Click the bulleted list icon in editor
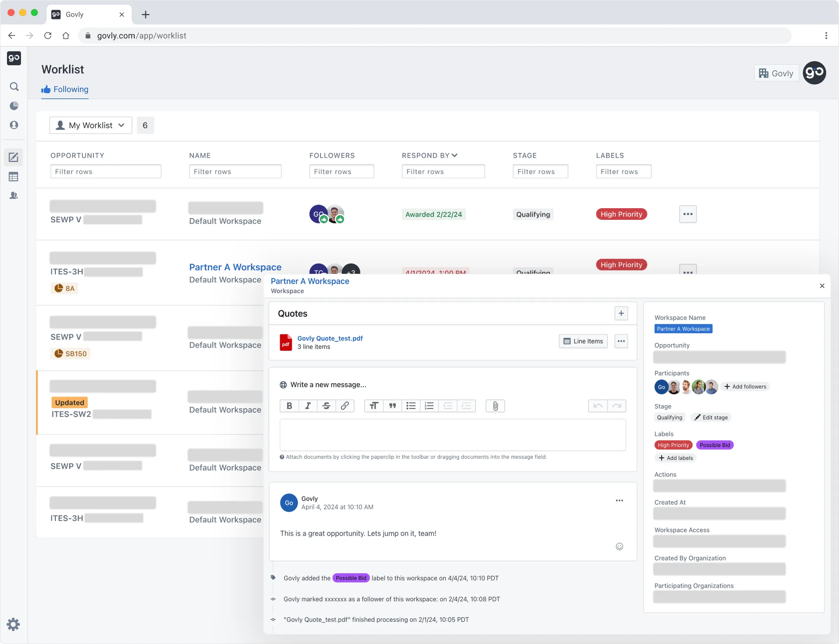The height and width of the screenshot is (644, 839). pos(411,406)
